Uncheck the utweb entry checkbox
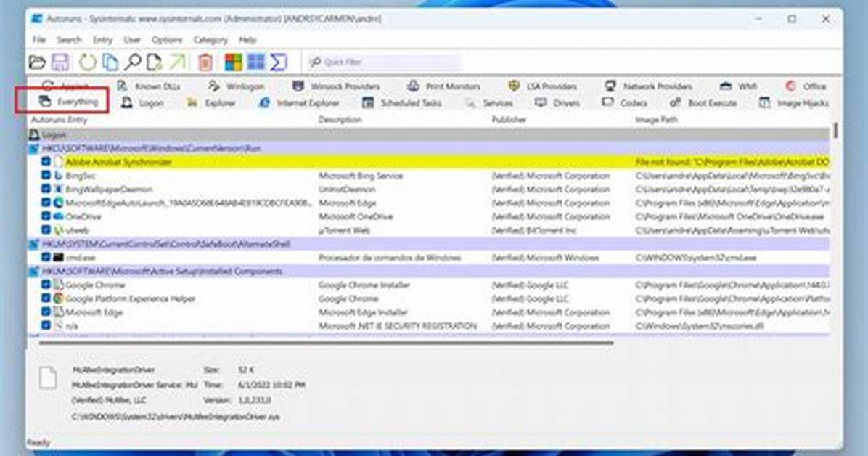The image size is (868, 456). 46,229
